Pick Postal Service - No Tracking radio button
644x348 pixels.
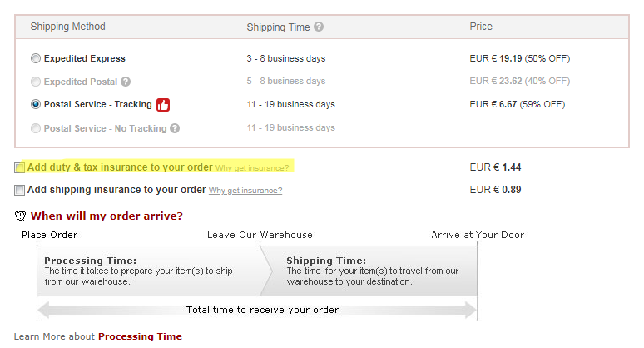click(35, 128)
